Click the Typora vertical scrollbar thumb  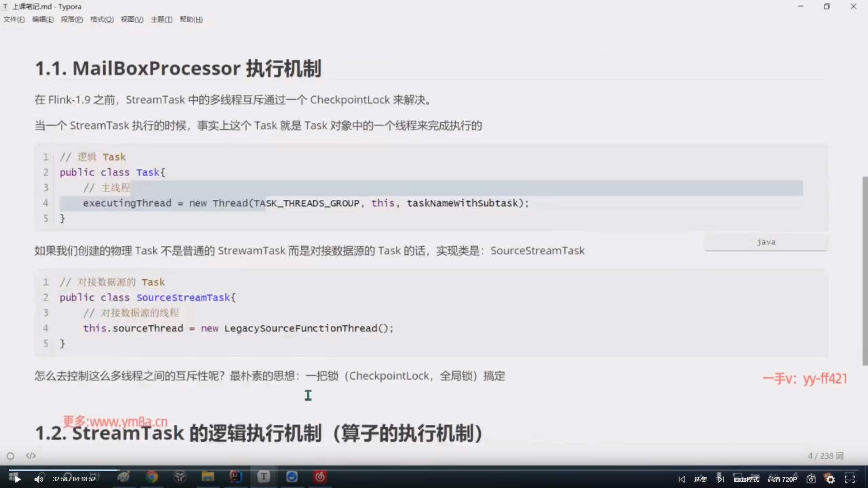coord(865,271)
